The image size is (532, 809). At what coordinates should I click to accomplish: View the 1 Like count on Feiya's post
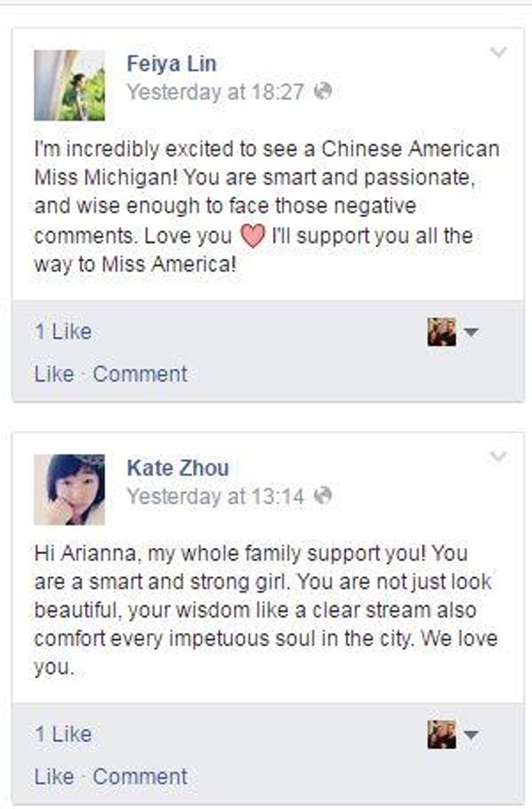tap(63, 331)
